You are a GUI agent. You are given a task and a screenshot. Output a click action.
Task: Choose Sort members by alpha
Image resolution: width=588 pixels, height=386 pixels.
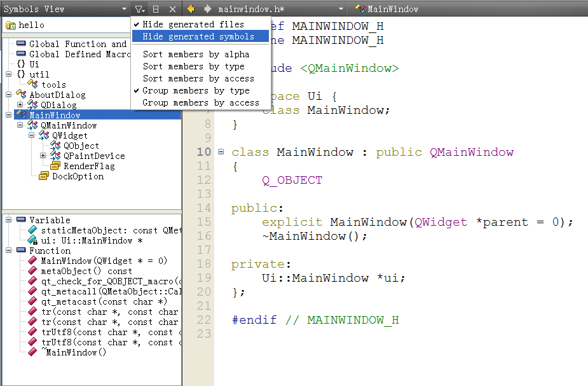[x=196, y=54]
